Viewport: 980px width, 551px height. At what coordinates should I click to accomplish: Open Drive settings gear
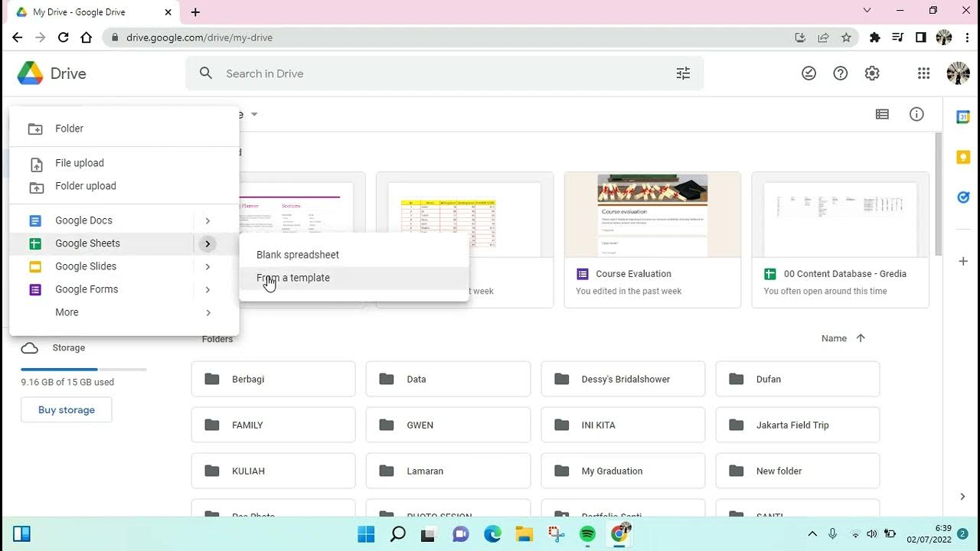(x=872, y=73)
